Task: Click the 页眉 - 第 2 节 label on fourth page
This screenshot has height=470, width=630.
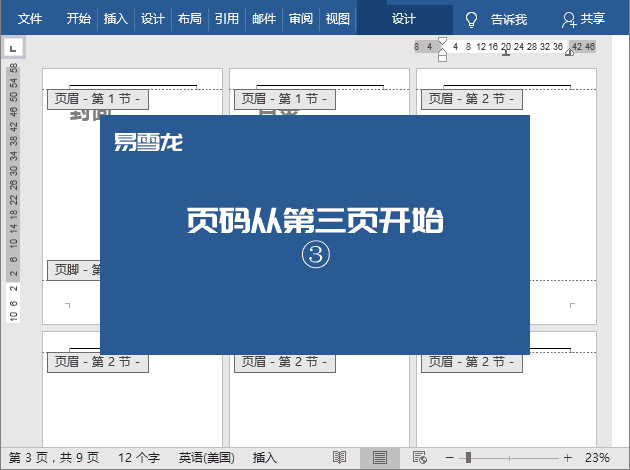Action: click(98, 362)
